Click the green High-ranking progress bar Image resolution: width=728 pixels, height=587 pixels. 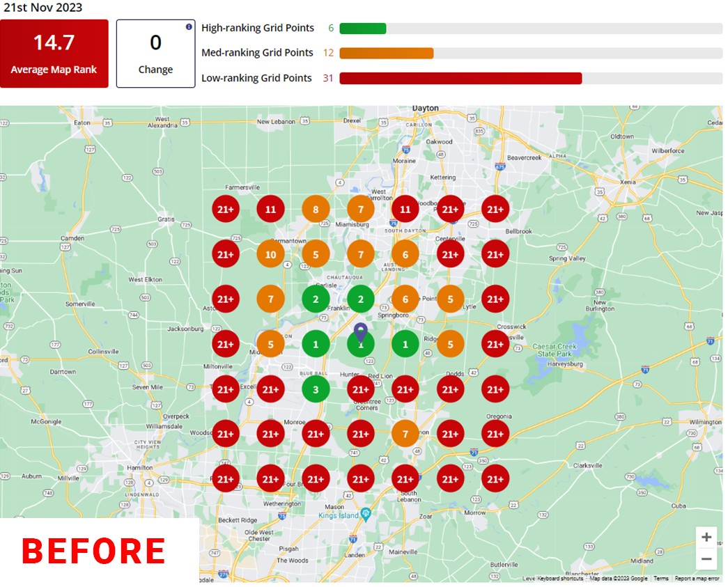pos(363,29)
